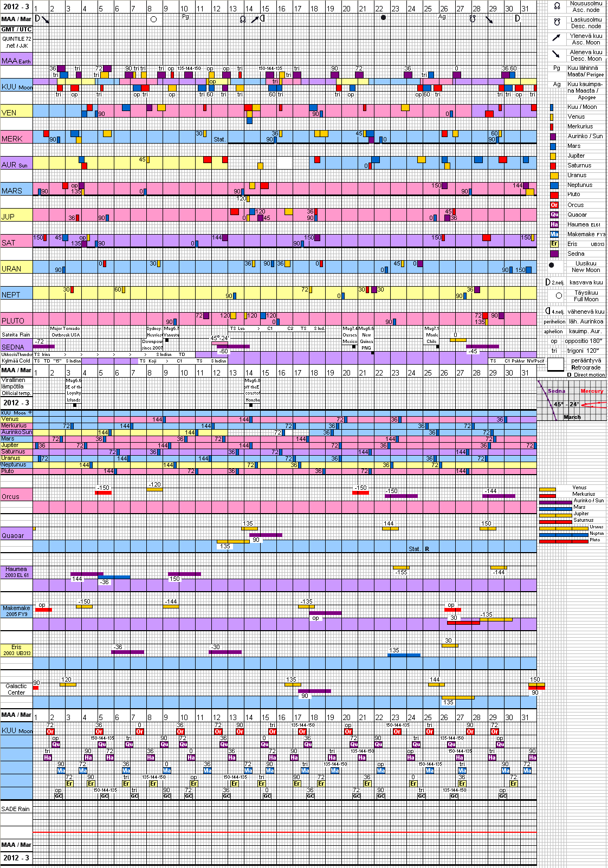Select the Ascending Moon arrow in the legend

(x=556, y=38)
